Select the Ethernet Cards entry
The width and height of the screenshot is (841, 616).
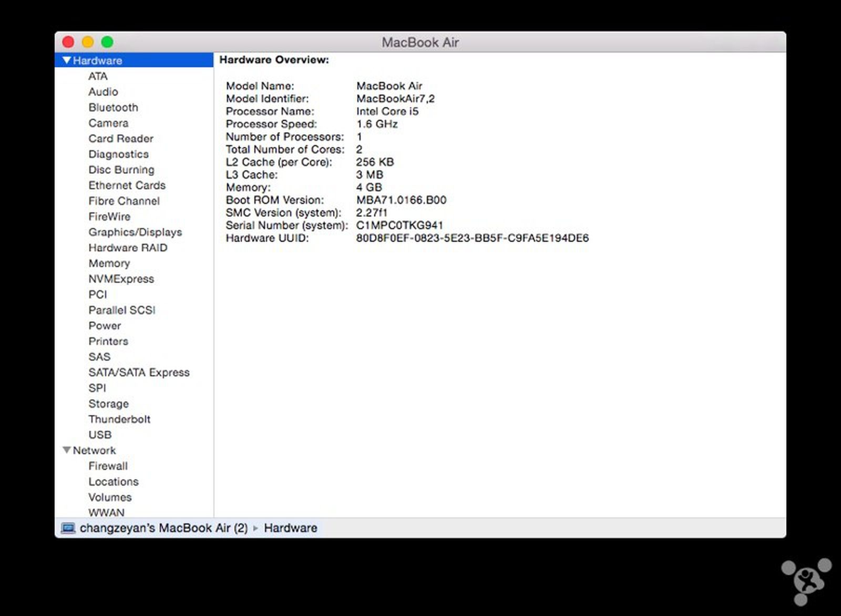click(127, 185)
